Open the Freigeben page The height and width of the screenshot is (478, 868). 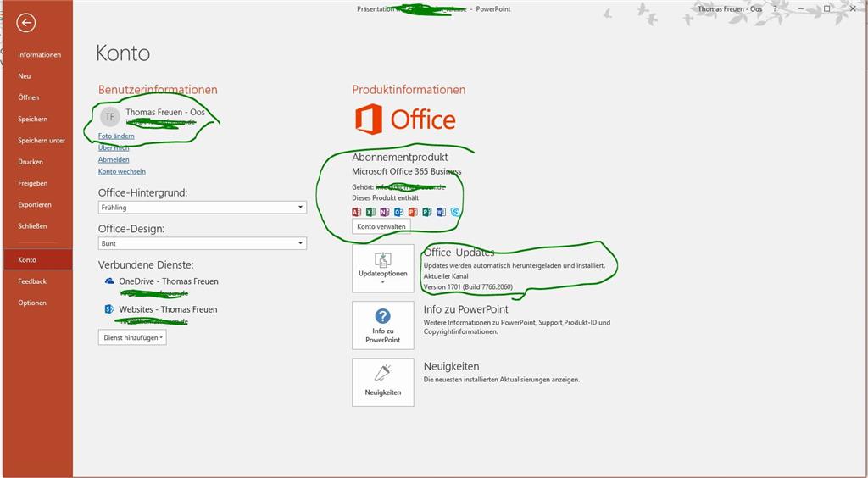(33, 183)
